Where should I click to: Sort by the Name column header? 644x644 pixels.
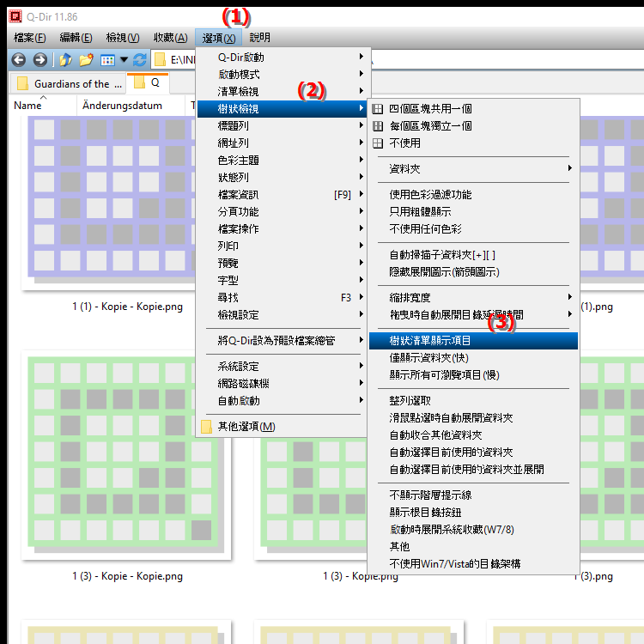coord(42,105)
